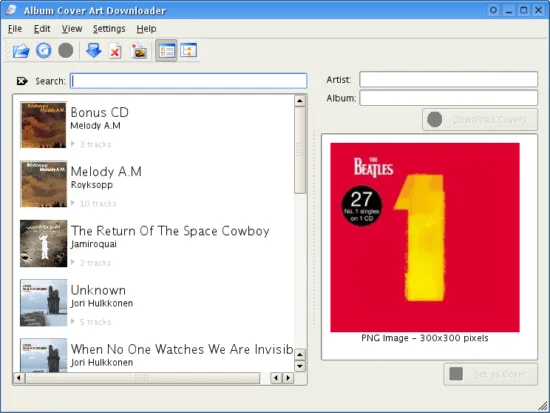The width and height of the screenshot is (550, 413).
Task: Click the horizontal scrollbar leftmost arrow
Action: (x=19, y=378)
